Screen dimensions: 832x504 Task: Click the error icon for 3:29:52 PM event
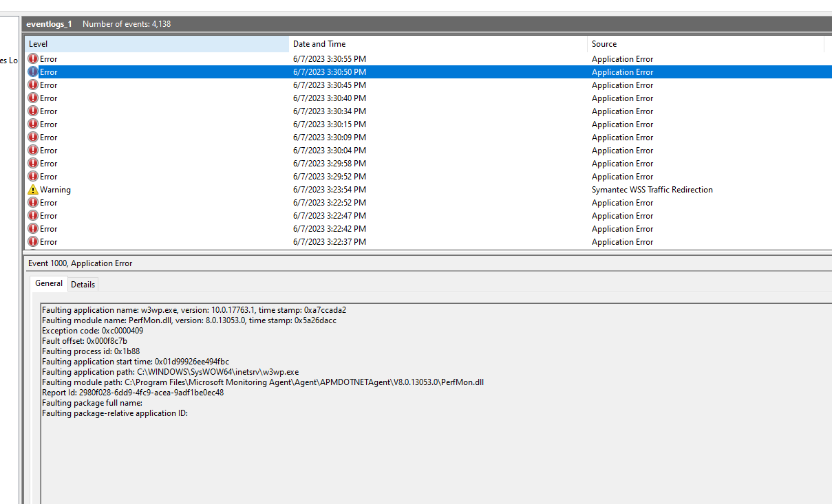(x=33, y=177)
